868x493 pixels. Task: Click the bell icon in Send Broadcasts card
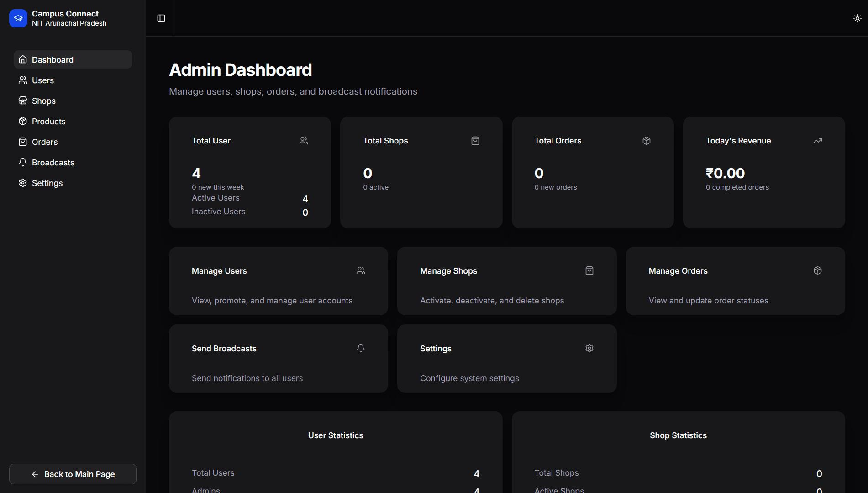click(x=361, y=348)
